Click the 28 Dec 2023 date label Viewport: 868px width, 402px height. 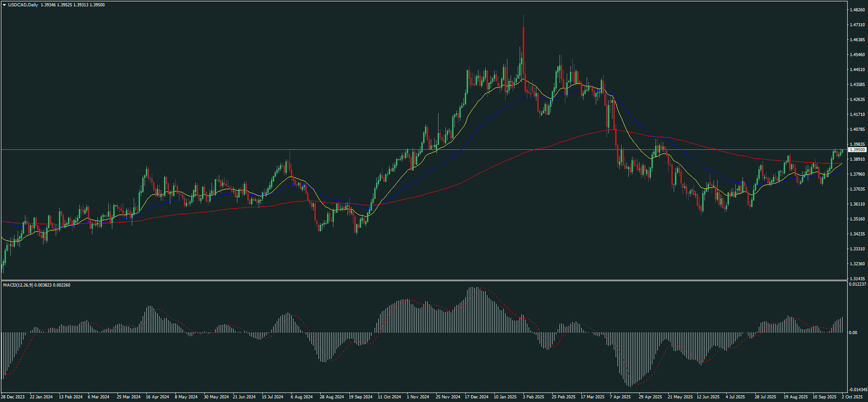[13, 397]
